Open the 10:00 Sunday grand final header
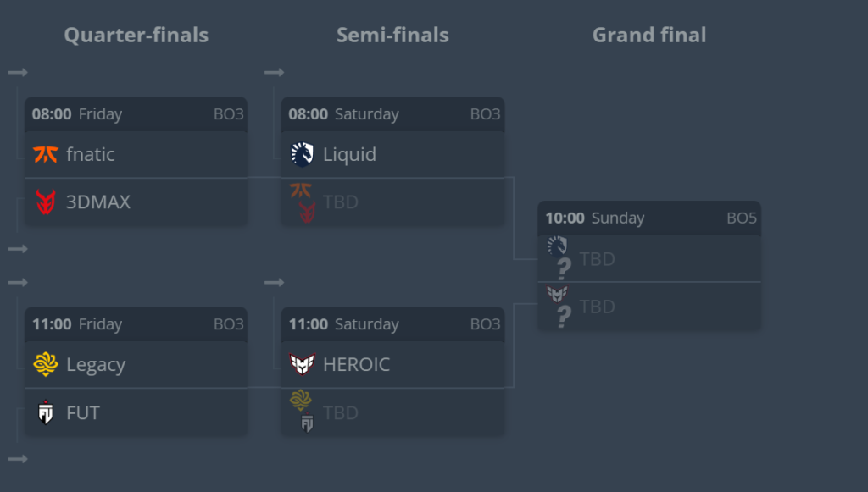This screenshot has width=868, height=492. click(x=649, y=218)
